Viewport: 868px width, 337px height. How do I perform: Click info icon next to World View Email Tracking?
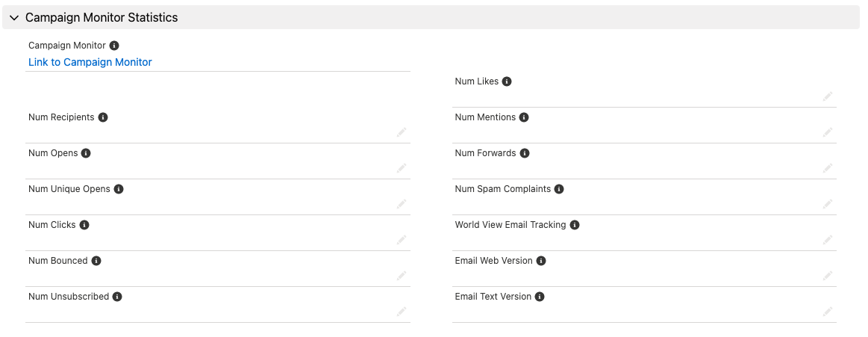[575, 225]
